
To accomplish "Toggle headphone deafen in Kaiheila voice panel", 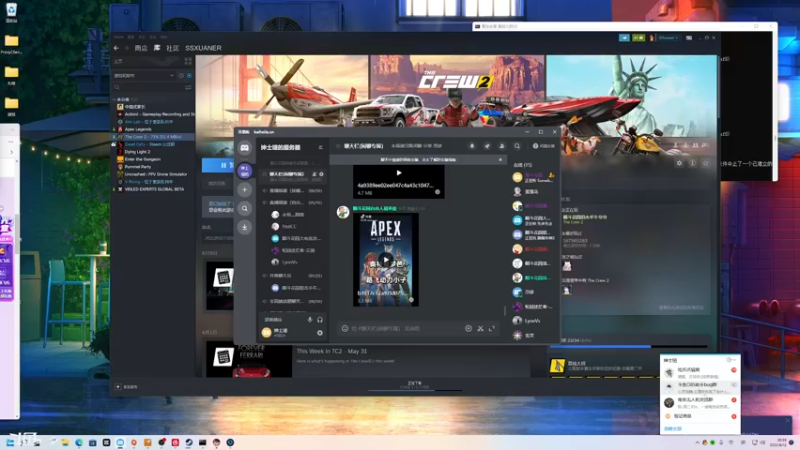I will coord(320,320).
